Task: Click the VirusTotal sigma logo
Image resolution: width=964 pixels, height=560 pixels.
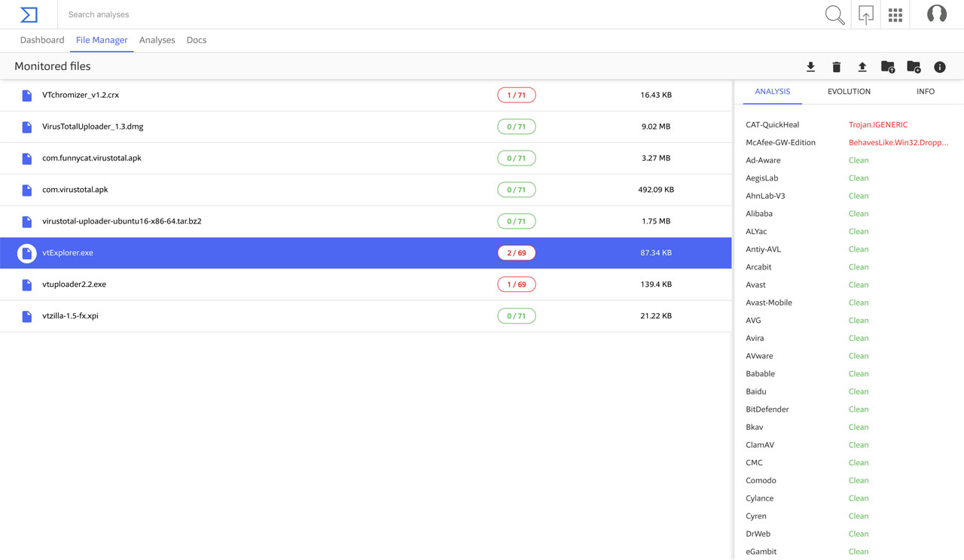Action: click(x=29, y=14)
